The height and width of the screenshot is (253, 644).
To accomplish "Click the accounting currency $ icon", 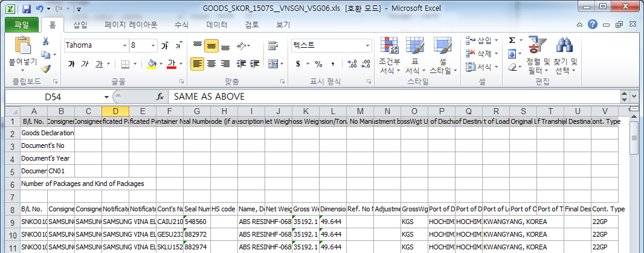I will (x=298, y=64).
